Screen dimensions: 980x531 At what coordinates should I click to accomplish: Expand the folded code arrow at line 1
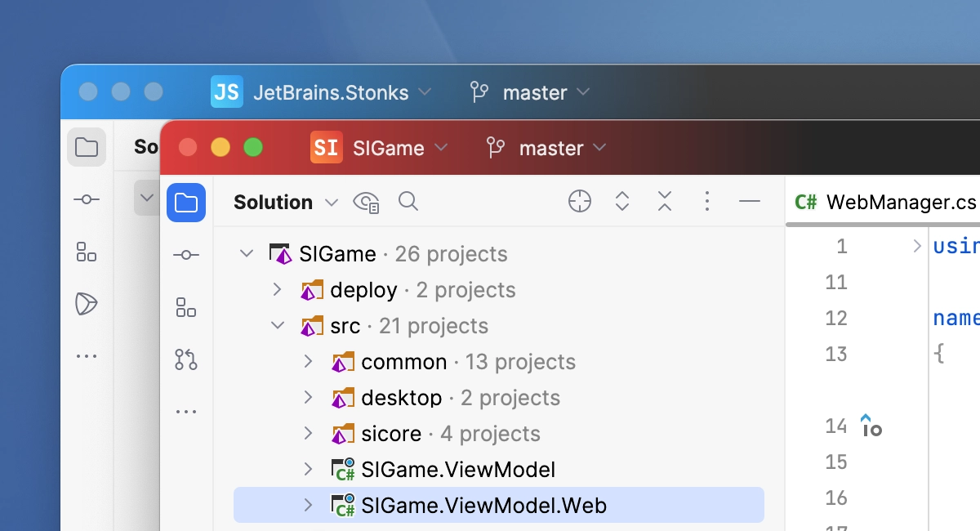point(917,246)
